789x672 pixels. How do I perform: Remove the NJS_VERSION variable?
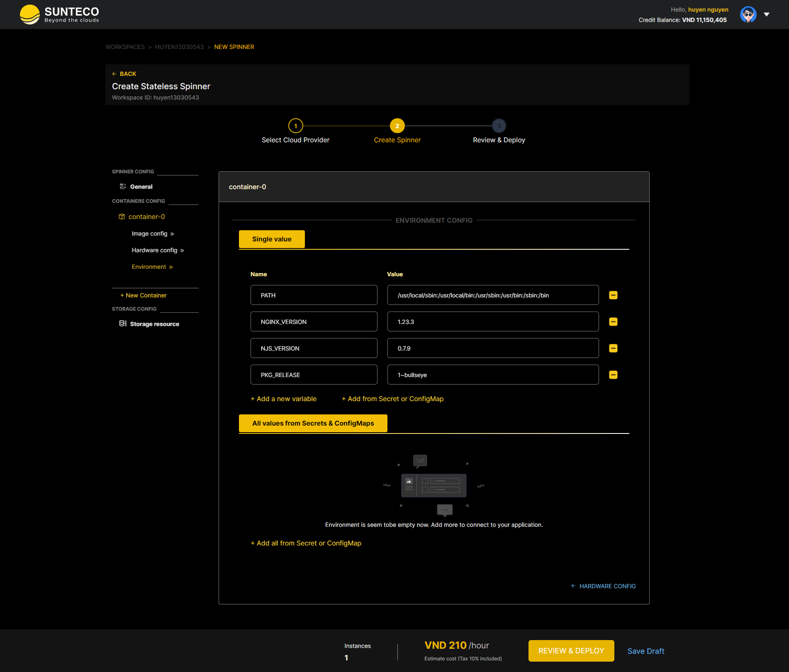coord(613,348)
